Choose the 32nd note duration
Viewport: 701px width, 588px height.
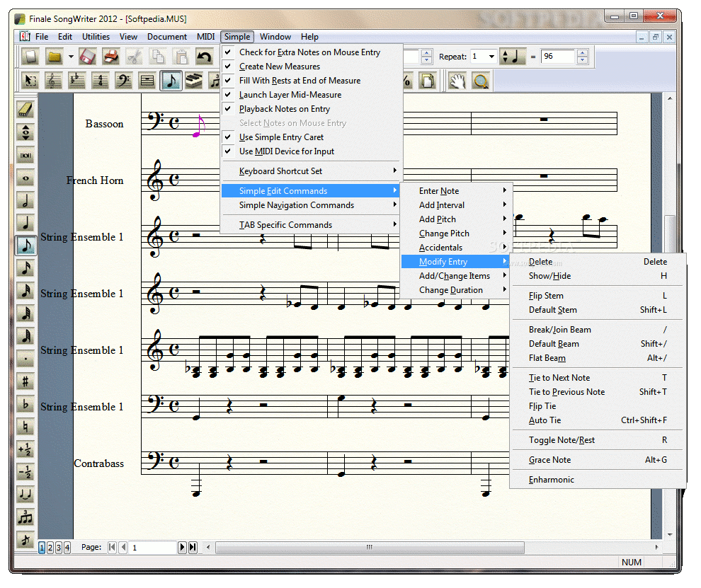click(x=25, y=290)
